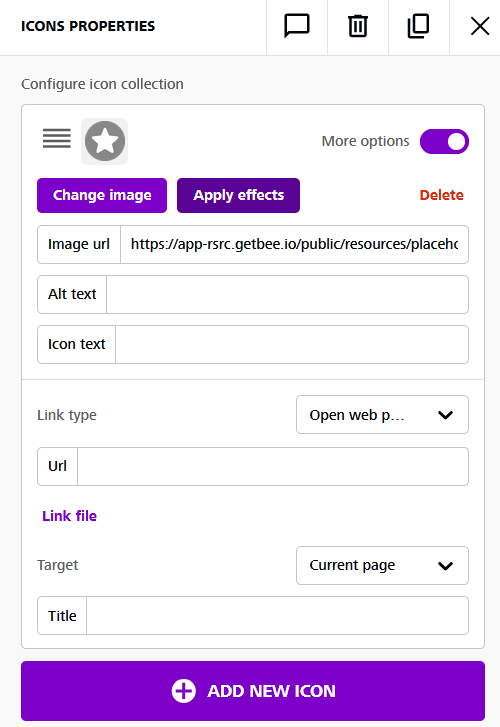The width and height of the screenshot is (500, 727).
Task: Click the Link file link
Action: pos(70,516)
